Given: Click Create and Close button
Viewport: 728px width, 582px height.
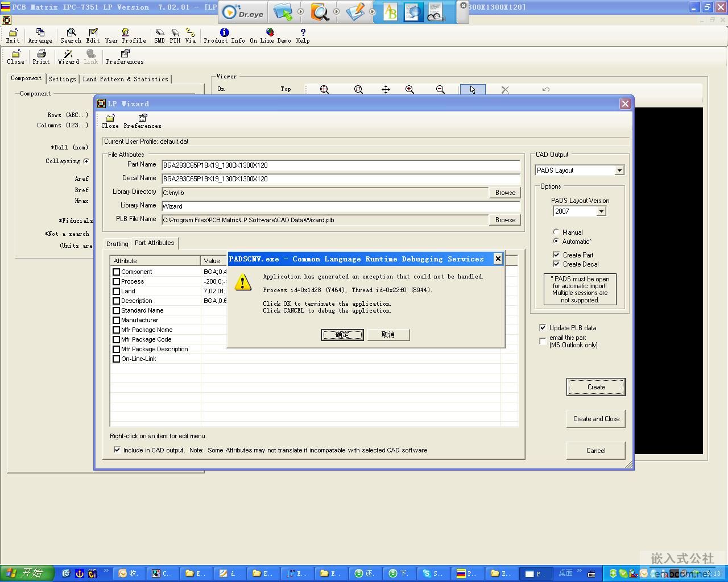Looking at the screenshot, I should coord(596,419).
